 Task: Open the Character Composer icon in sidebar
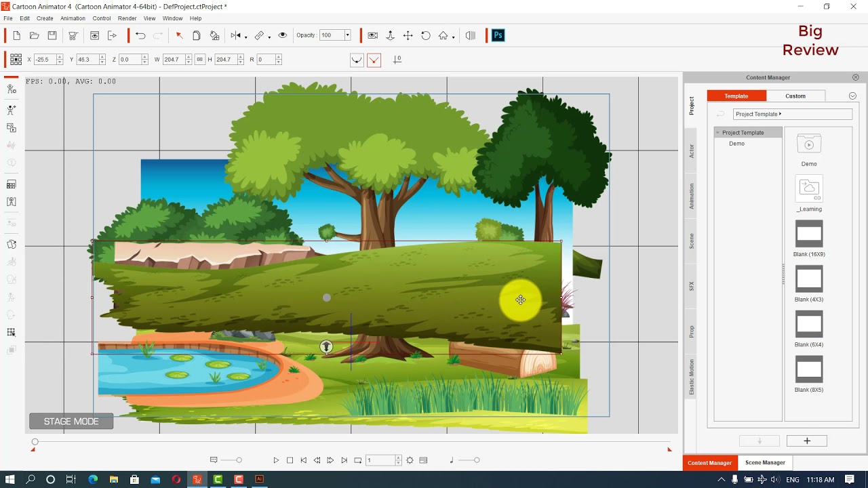click(11, 89)
